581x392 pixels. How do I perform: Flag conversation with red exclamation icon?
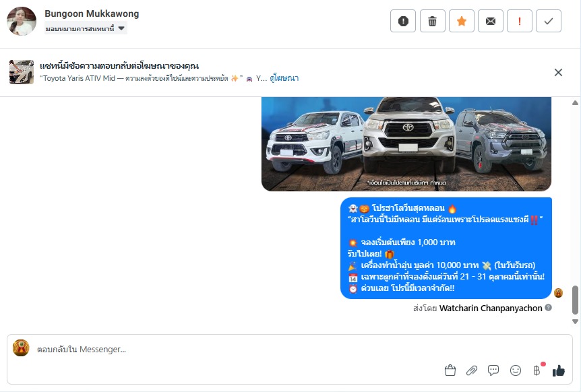click(520, 21)
